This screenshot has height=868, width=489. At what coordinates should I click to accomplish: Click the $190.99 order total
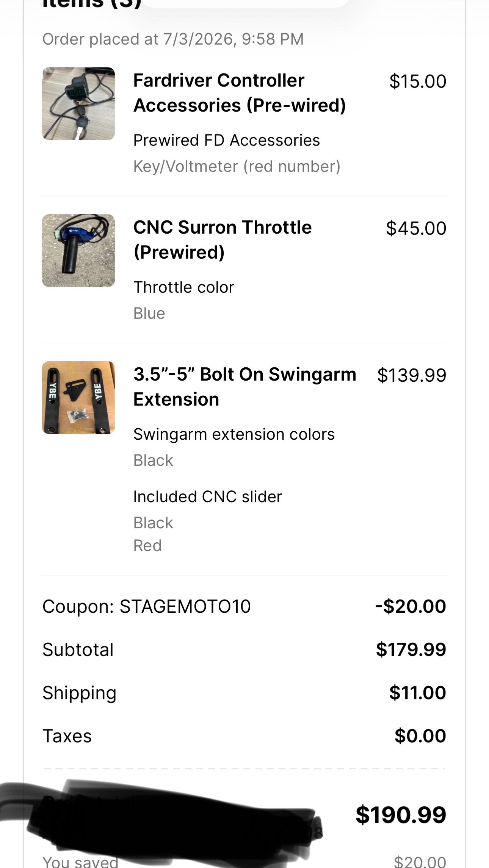click(401, 815)
